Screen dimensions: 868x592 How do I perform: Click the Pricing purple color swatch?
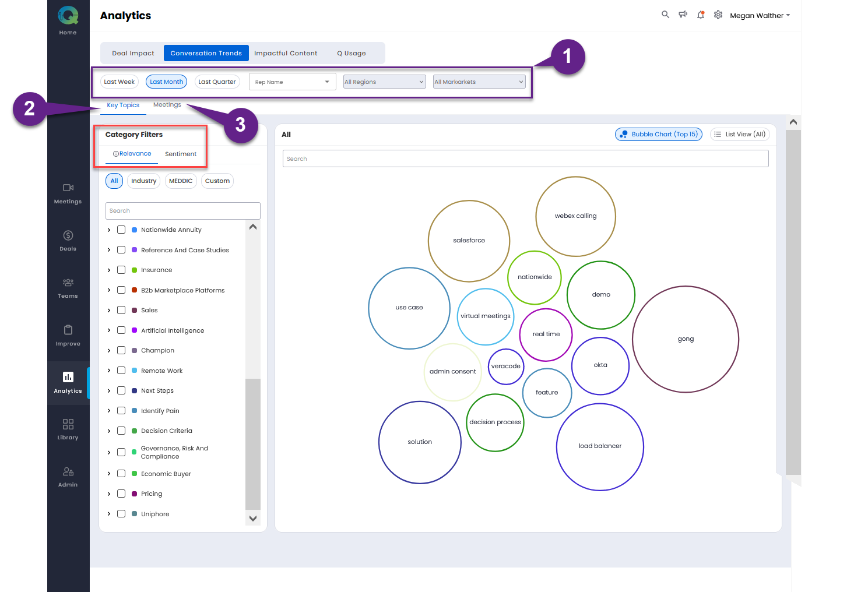point(135,494)
